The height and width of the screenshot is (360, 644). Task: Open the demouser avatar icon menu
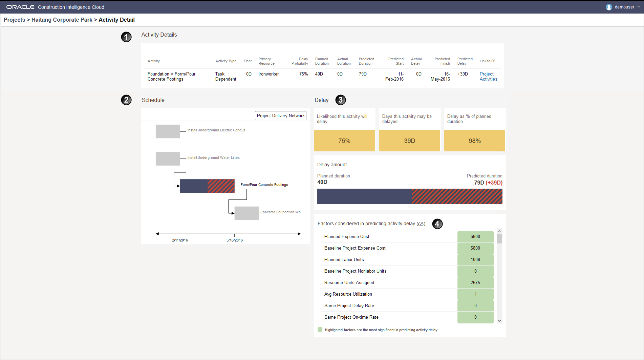(x=609, y=7)
